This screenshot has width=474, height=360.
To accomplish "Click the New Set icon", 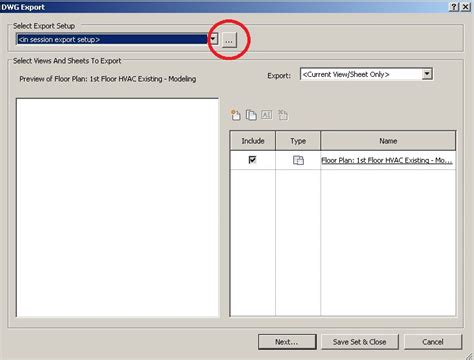I will [x=235, y=115].
